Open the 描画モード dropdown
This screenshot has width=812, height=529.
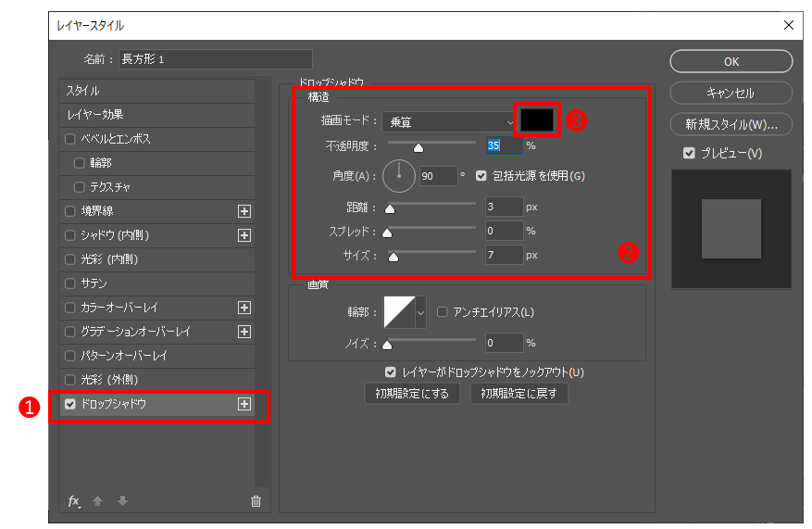pyautogui.click(x=449, y=120)
